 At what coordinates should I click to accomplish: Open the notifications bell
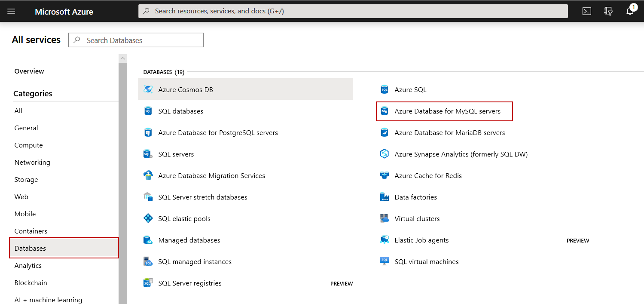point(630,11)
